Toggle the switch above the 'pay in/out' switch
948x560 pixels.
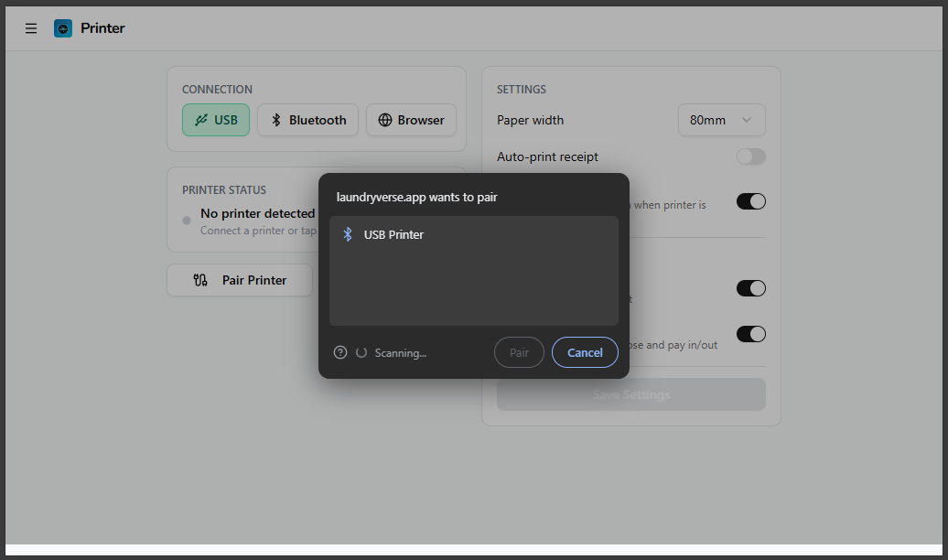tap(751, 288)
